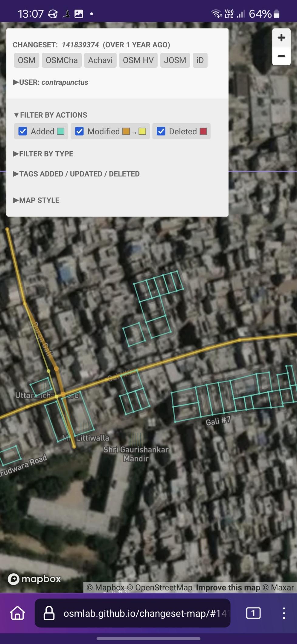Expand the Filter by Type section

pyautogui.click(x=43, y=154)
